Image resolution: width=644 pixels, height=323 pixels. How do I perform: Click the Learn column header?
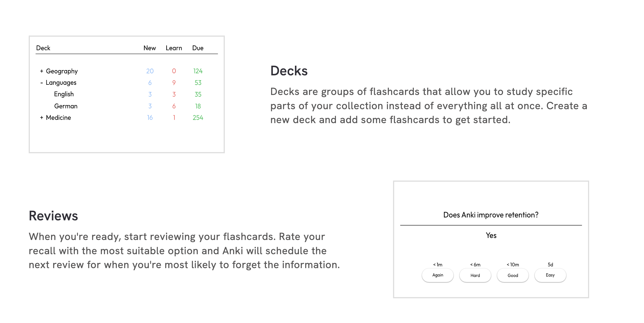click(174, 48)
